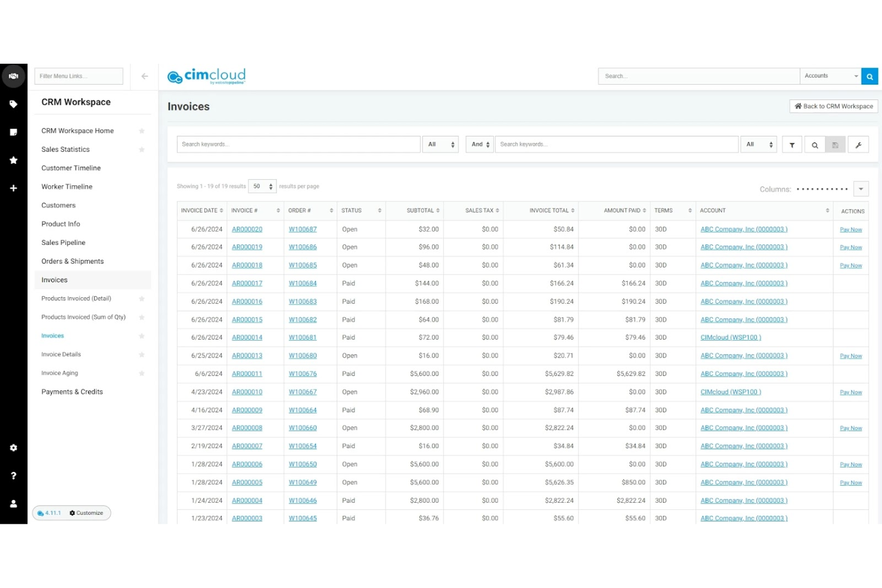Click Back to CRM Workspace button
The height and width of the screenshot is (588, 882).
click(x=833, y=106)
